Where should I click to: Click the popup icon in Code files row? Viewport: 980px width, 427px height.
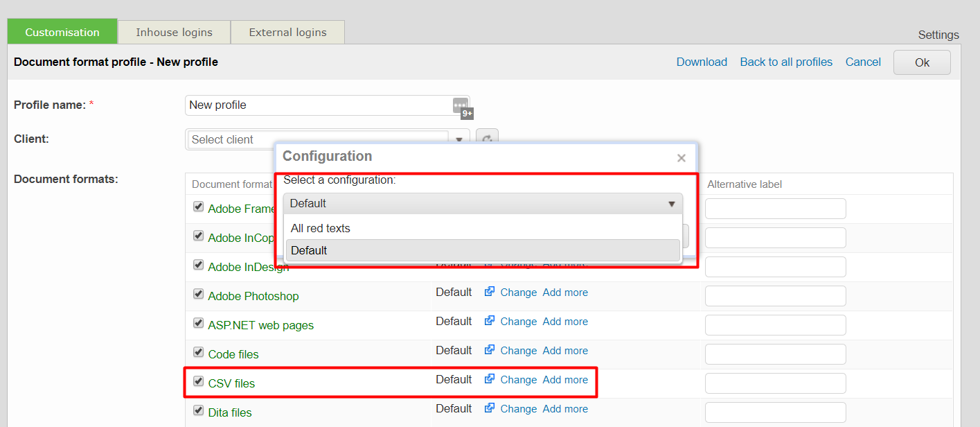[x=490, y=351]
